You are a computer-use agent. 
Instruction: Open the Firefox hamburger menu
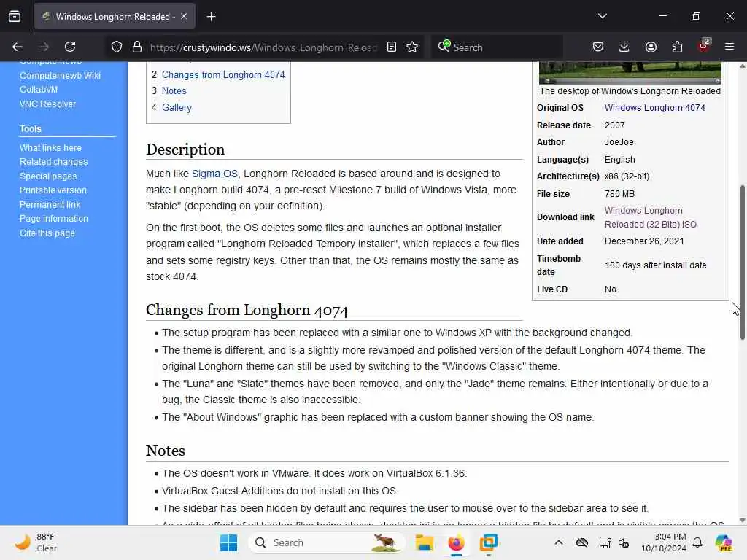click(729, 47)
